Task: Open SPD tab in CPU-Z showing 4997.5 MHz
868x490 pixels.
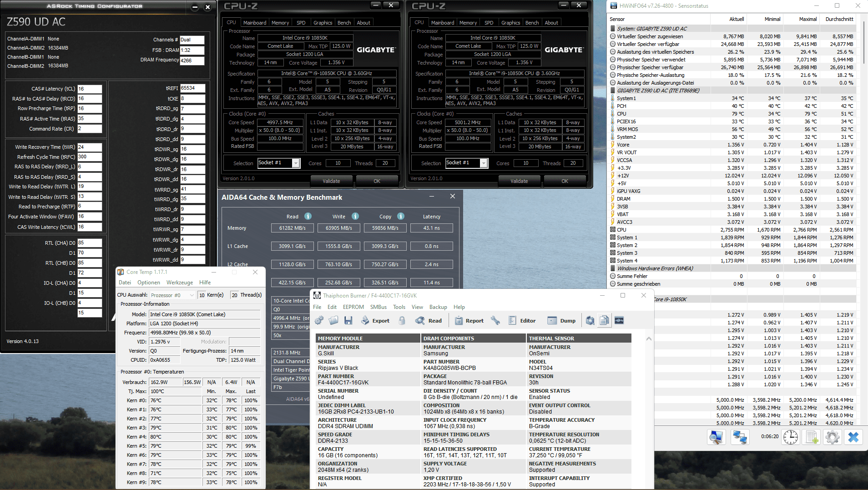Action: (x=301, y=22)
